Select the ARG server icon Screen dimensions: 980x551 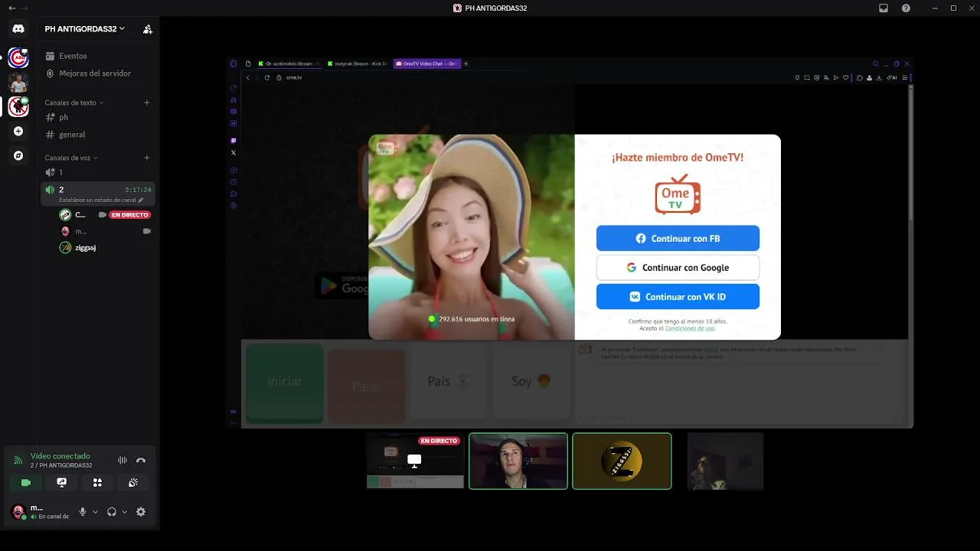tap(18, 57)
